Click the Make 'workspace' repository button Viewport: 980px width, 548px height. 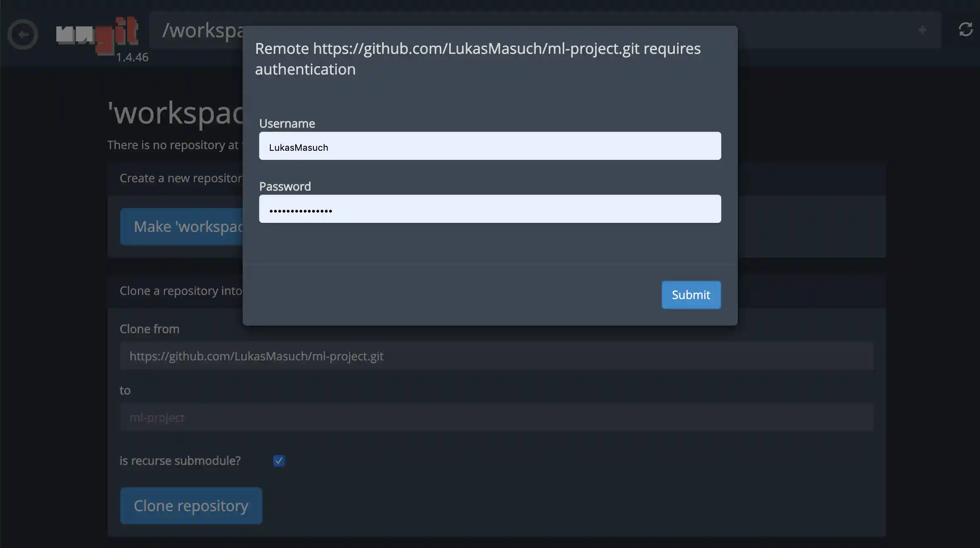coord(182,227)
